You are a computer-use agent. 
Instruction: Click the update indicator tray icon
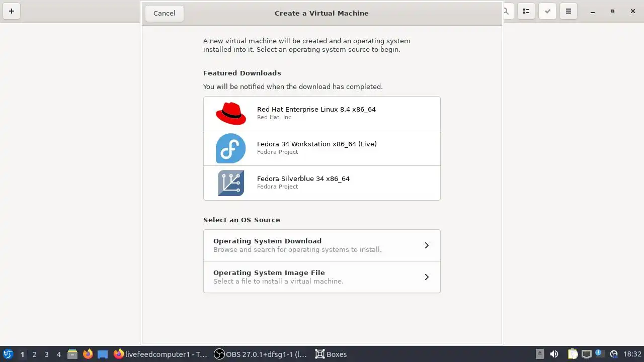pos(613,354)
